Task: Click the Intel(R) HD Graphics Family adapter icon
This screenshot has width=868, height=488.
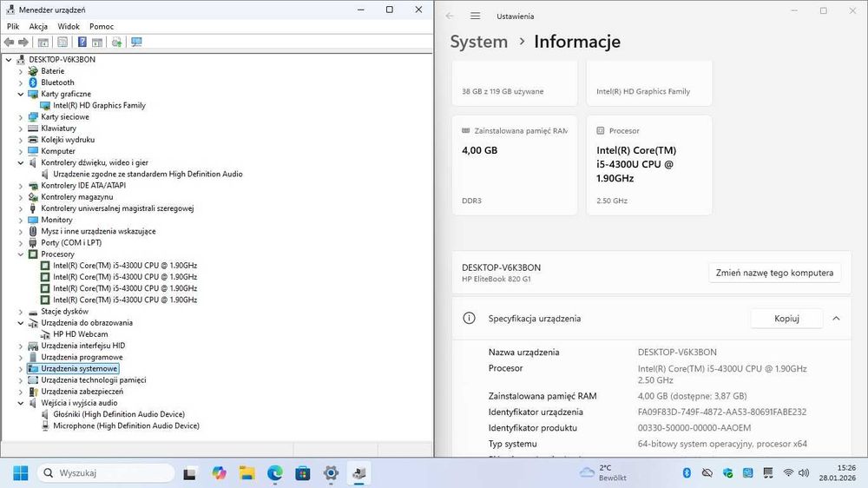Action: point(45,105)
